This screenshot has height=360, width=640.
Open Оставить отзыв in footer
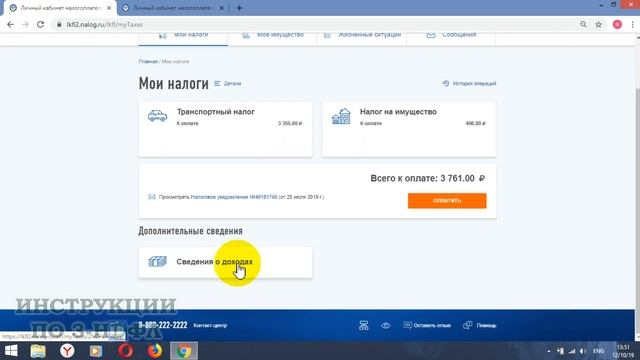click(x=427, y=325)
